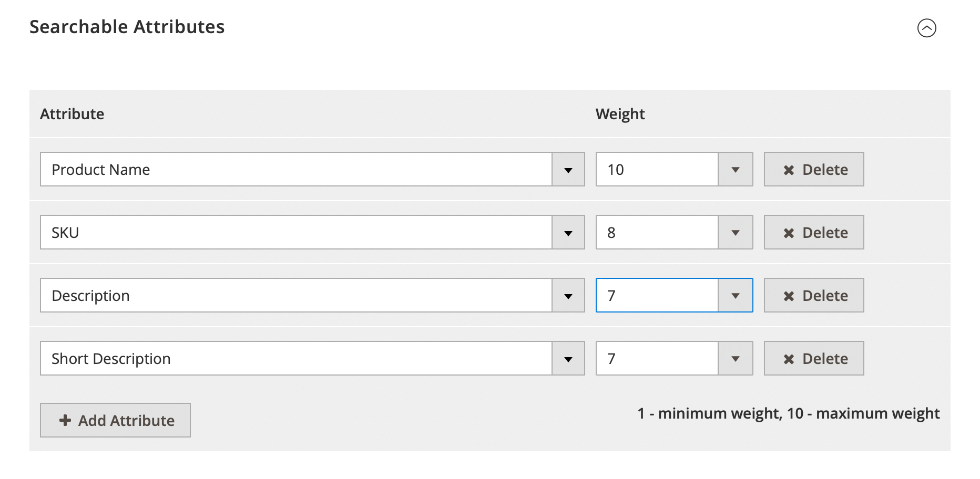Open the Description attribute dropdown arrow
Viewport: 980px width, 479px height.
568,296
